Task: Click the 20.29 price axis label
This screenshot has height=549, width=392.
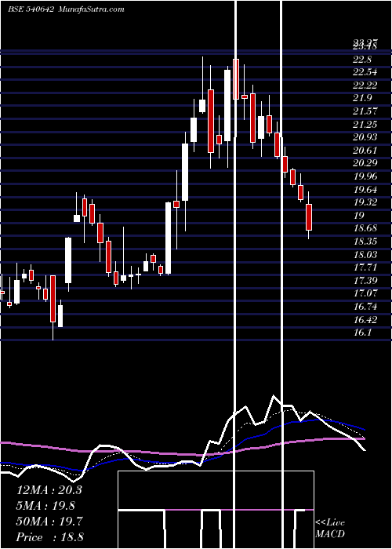Action: click(x=365, y=163)
